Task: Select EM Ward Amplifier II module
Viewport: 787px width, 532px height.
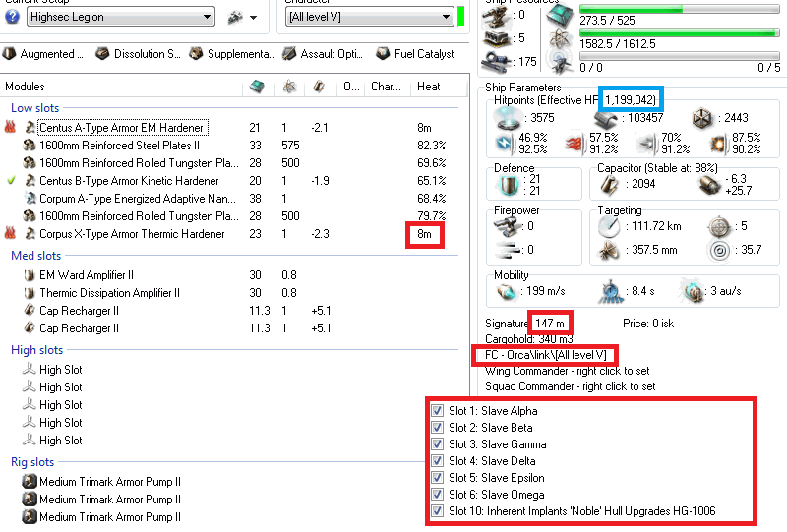Action: coord(87,275)
